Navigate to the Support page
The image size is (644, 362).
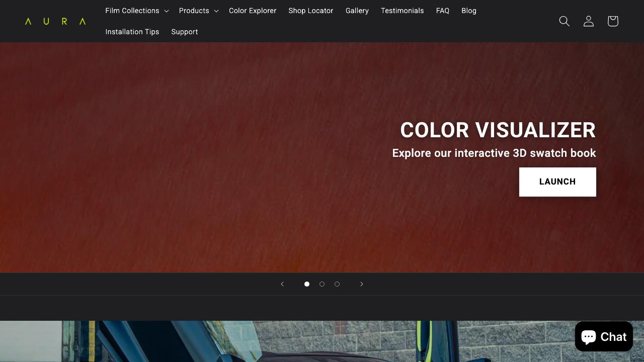click(185, 32)
